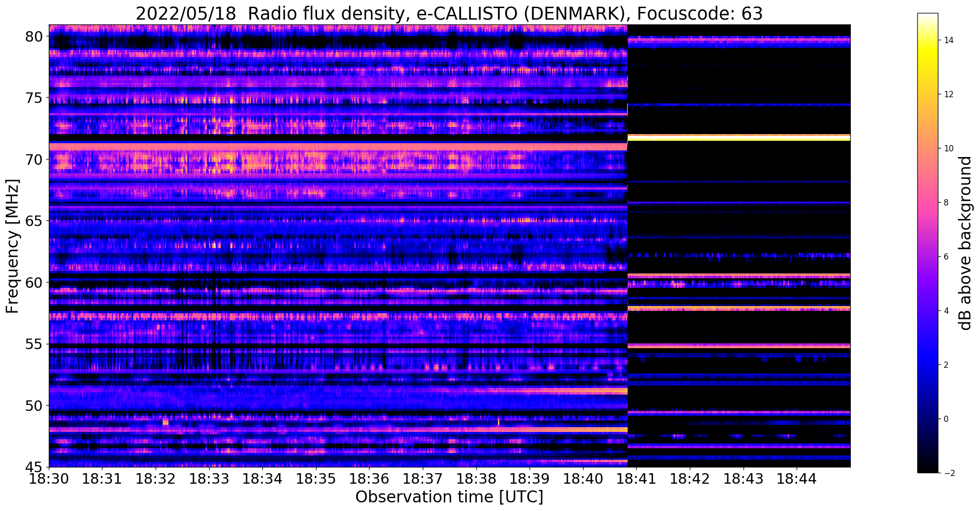Click the colorbar tick label 0
This screenshot has height=511, width=980.
click(x=945, y=419)
